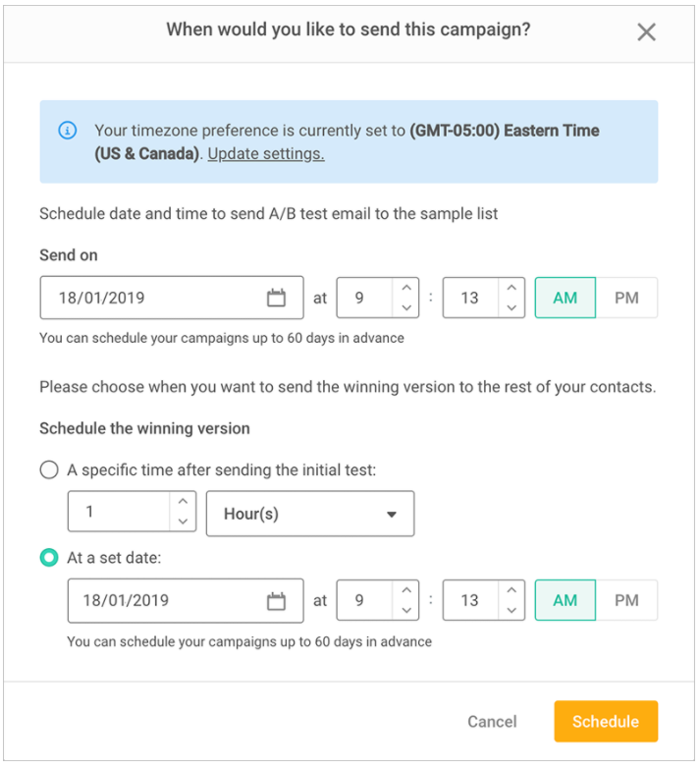The height and width of the screenshot is (770, 700).
Task: Click Cancel to dismiss scheduling
Action: coord(492,721)
